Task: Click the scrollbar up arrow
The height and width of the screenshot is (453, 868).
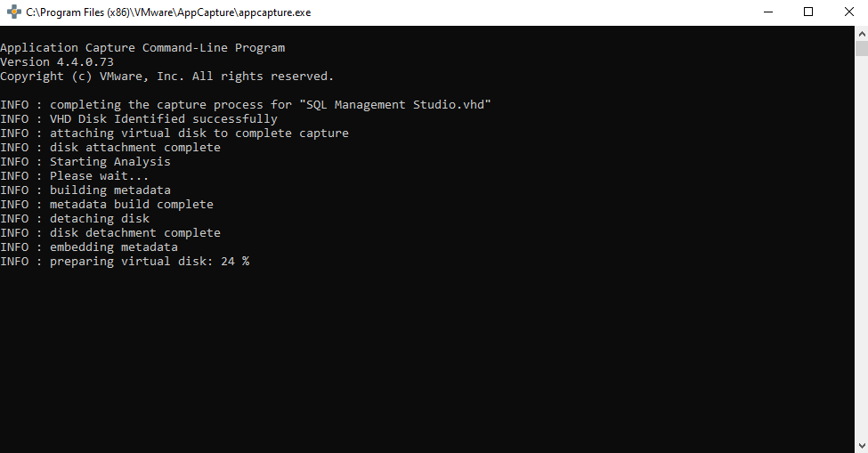Action: pos(862,33)
